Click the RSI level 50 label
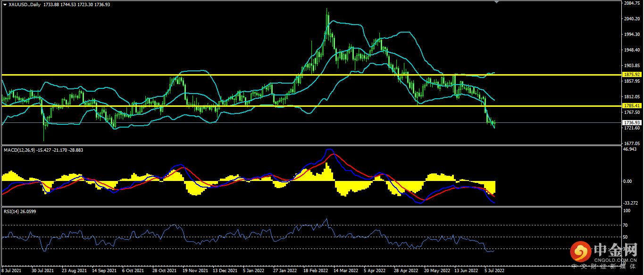Screen dimensions: 644x275 point(626,237)
